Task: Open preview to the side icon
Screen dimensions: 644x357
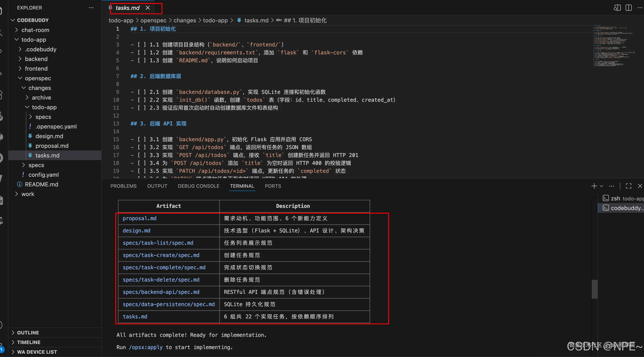Action: click(x=617, y=8)
